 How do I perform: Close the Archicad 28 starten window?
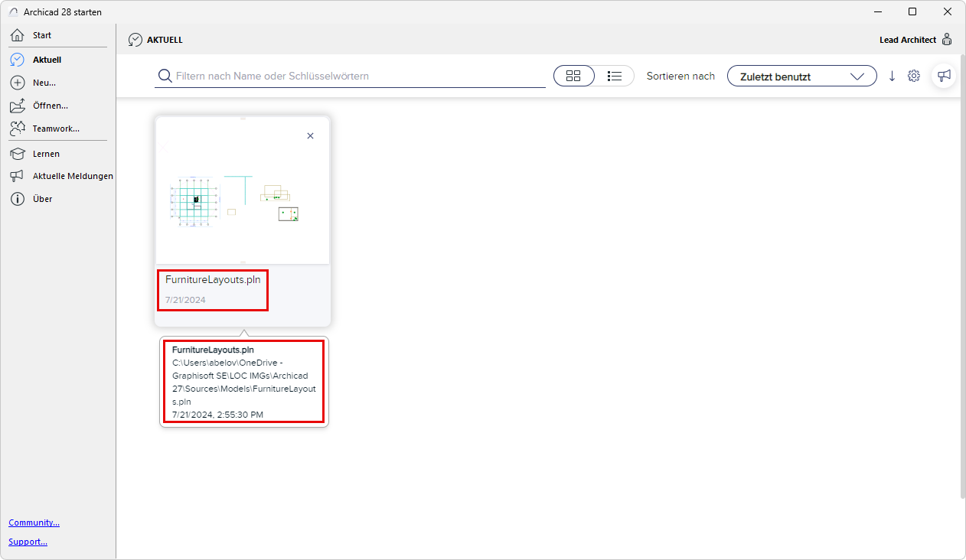pos(948,11)
